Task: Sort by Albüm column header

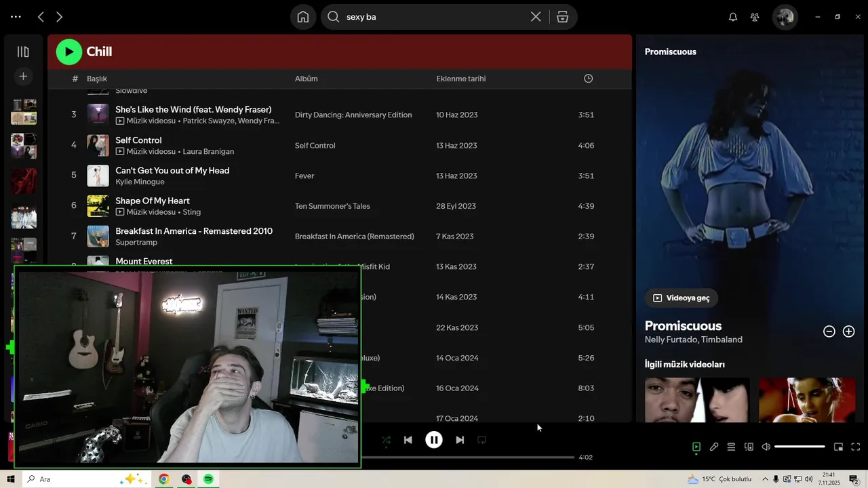Action: (x=307, y=79)
